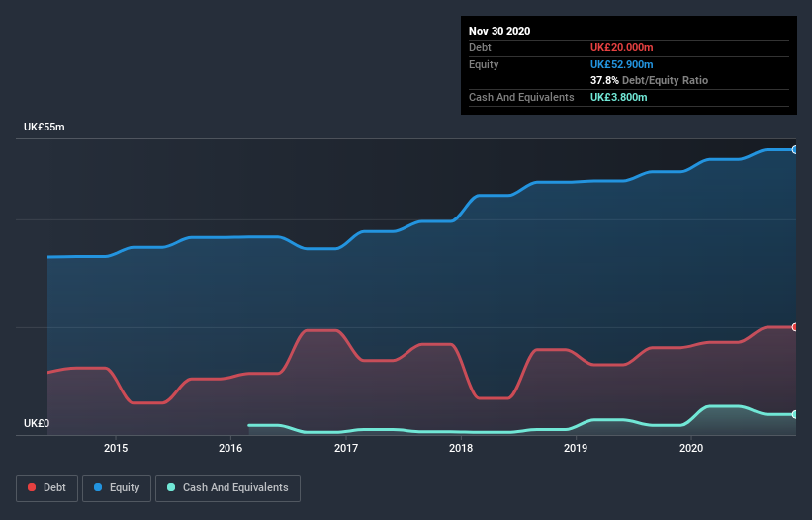Click the 37.8% Debt/Equity Ratio text
This screenshot has height=520, width=812.
coord(649,80)
